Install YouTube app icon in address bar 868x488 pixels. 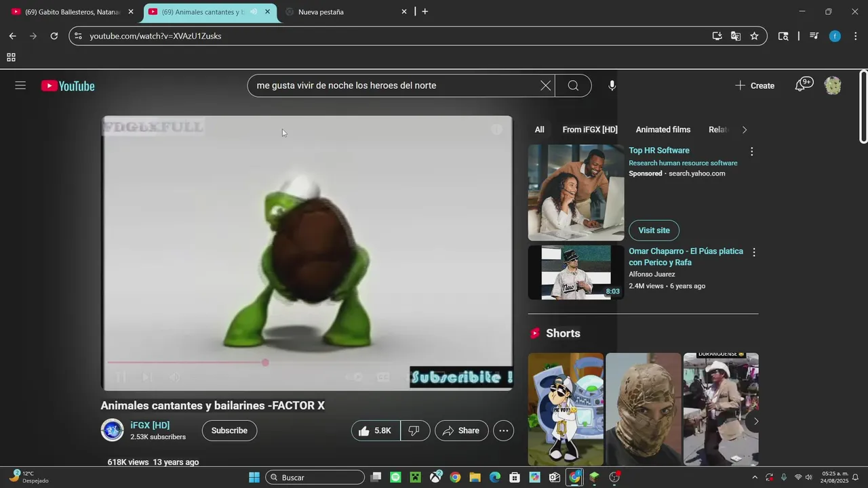point(717,36)
